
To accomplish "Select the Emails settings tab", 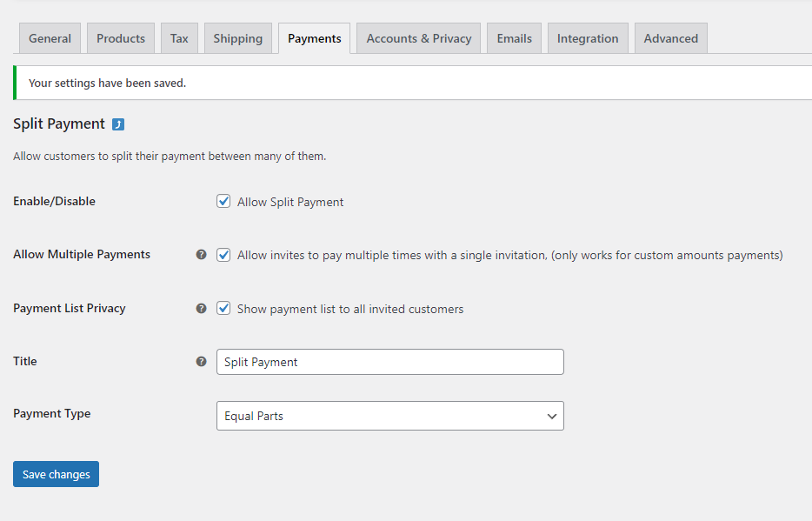I will [x=514, y=37].
